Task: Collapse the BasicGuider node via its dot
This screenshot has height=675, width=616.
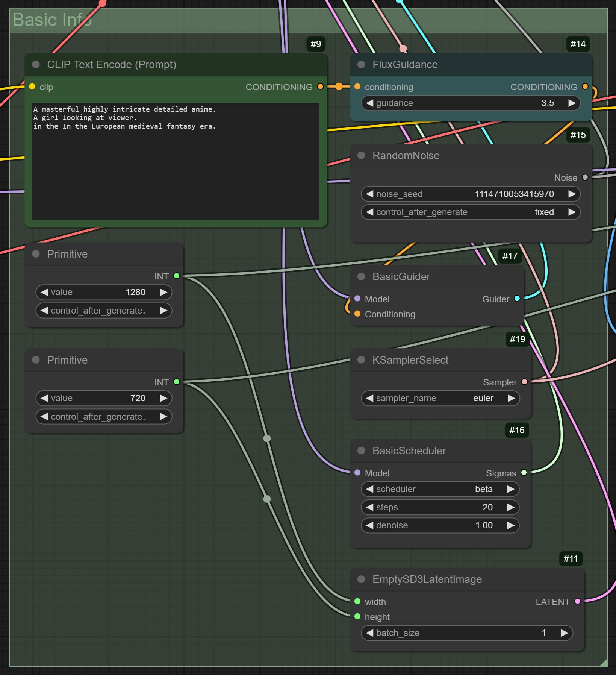Action: (x=361, y=276)
